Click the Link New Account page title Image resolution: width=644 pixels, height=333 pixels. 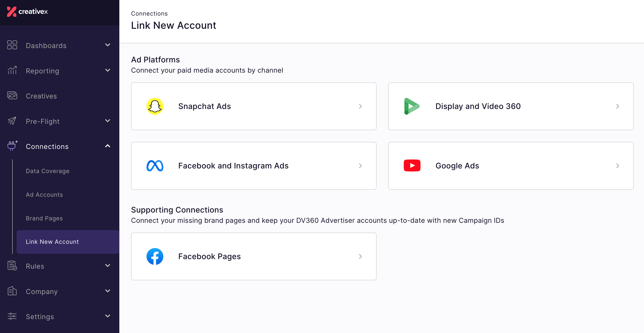pos(173,26)
